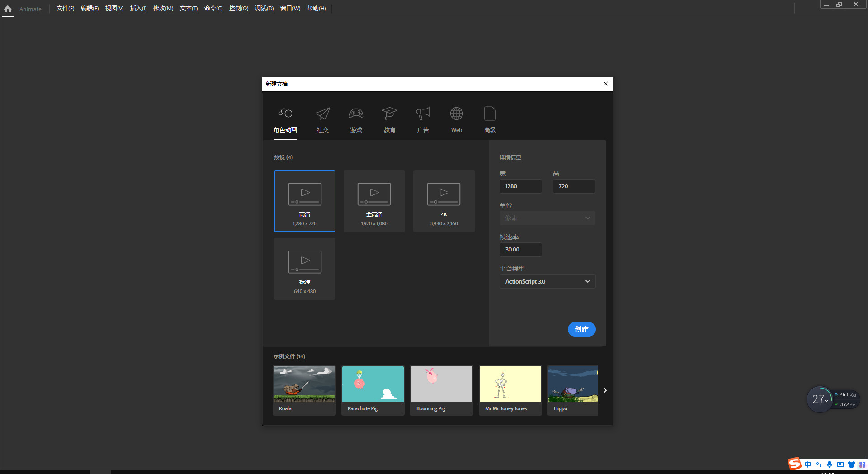Screen dimensions: 868x474
Task: Choose the 标准 640 x 480 preset
Action: pyautogui.click(x=305, y=269)
